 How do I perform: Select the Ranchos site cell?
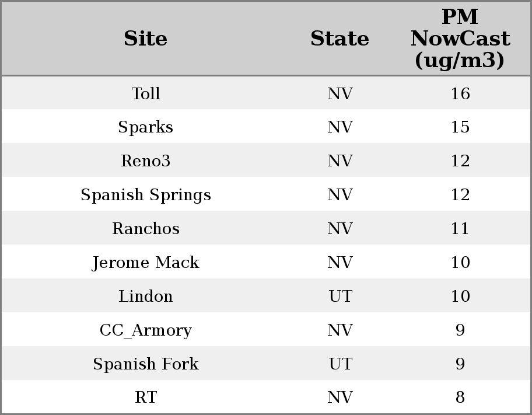pyautogui.click(x=146, y=229)
